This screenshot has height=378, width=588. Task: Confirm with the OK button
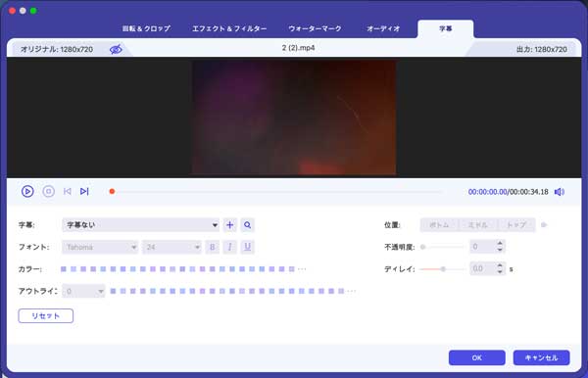(x=477, y=357)
